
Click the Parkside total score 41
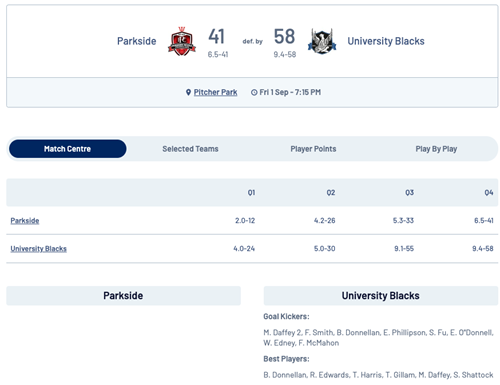217,36
